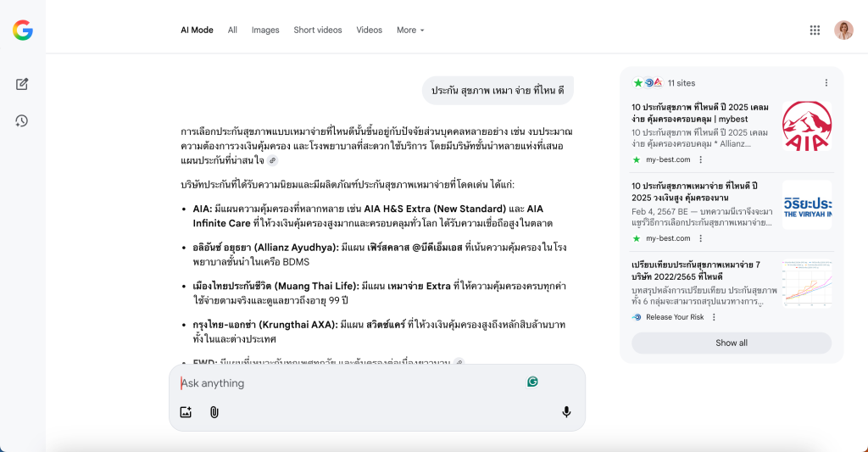The width and height of the screenshot is (868, 452).
Task: Click the paperclip attach file icon
Action: click(214, 412)
